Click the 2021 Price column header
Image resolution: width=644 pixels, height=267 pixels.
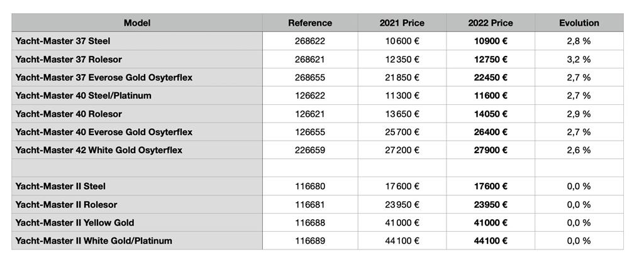[x=402, y=23]
